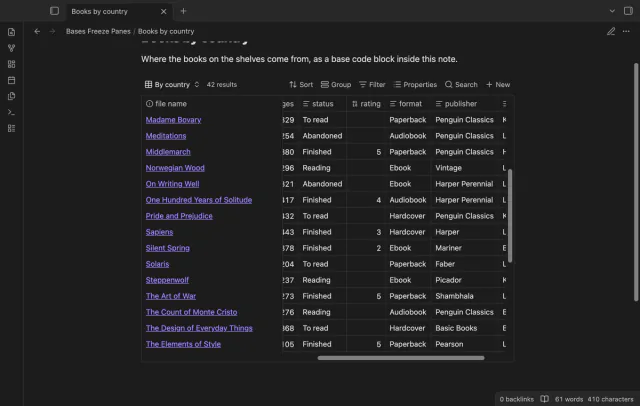Open the Madame Bovary note link
Viewport: 640px width, 406px height.
click(x=173, y=120)
